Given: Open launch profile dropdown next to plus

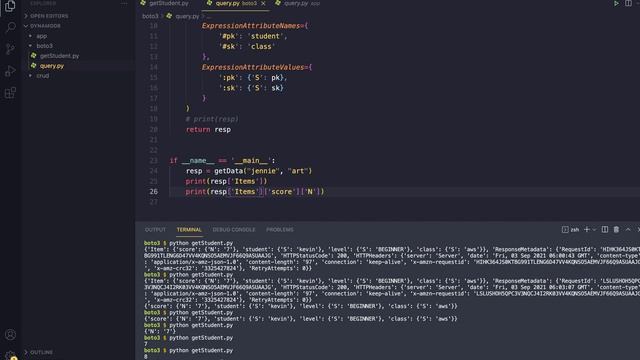Looking at the screenshot, I should tap(594, 230).
